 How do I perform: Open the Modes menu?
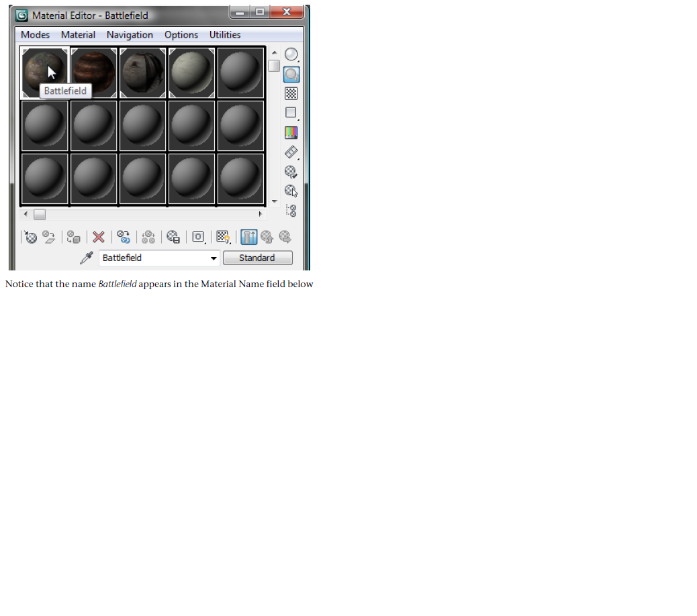coord(35,35)
